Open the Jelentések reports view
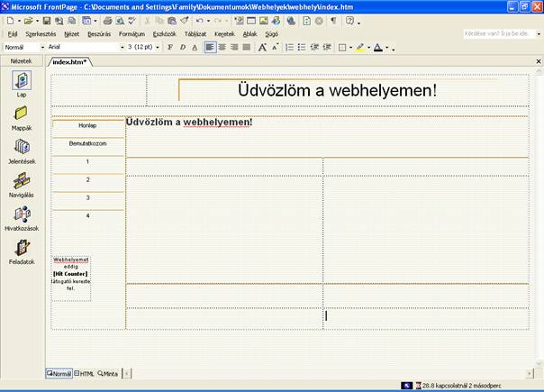 21,147
